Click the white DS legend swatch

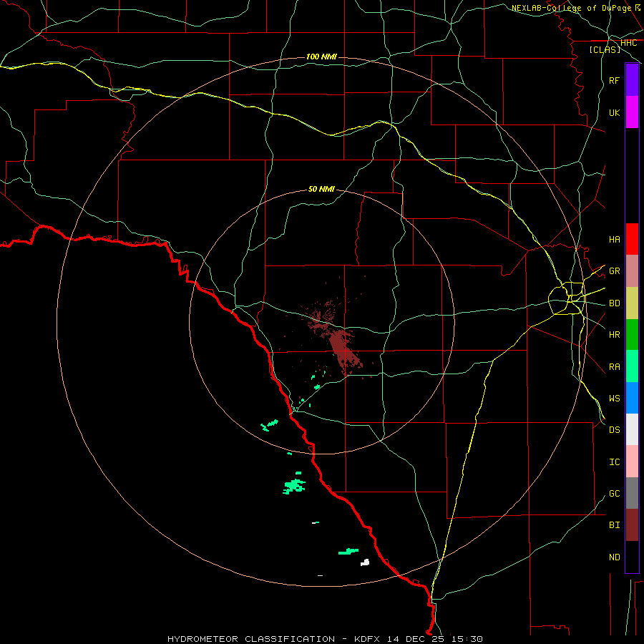632,429
